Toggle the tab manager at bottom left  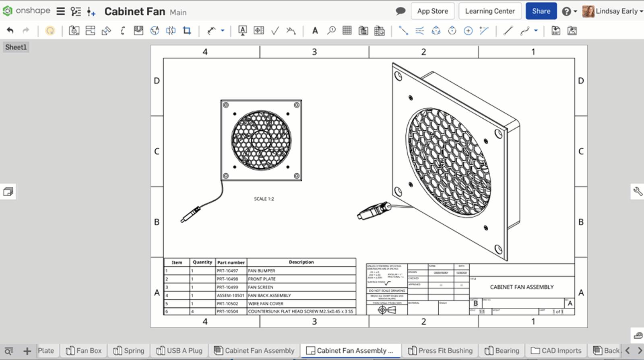pyautogui.click(x=9, y=351)
